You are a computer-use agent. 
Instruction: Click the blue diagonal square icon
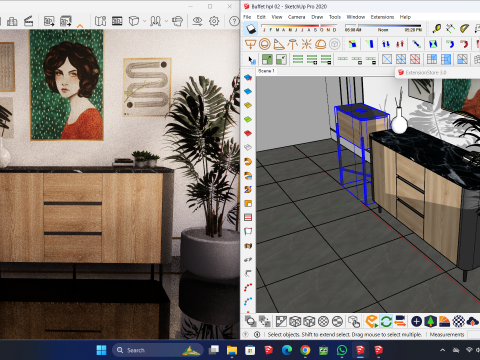(x=387, y=60)
